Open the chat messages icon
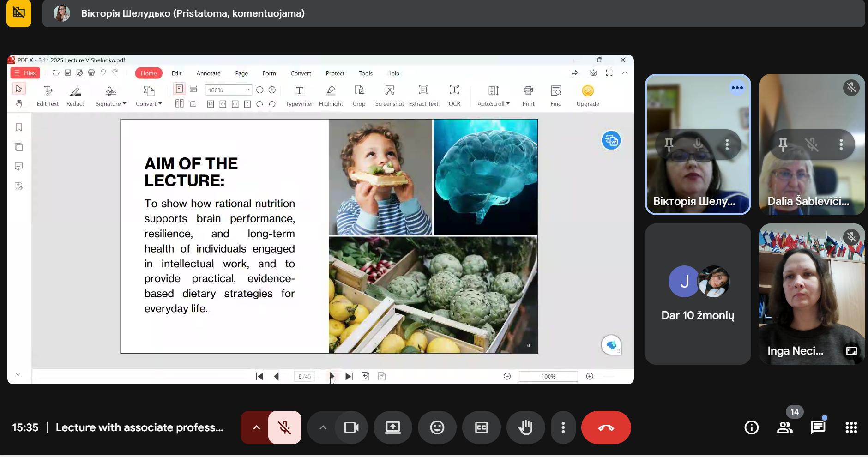Viewport: 868px width, 457px height. point(818,427)
